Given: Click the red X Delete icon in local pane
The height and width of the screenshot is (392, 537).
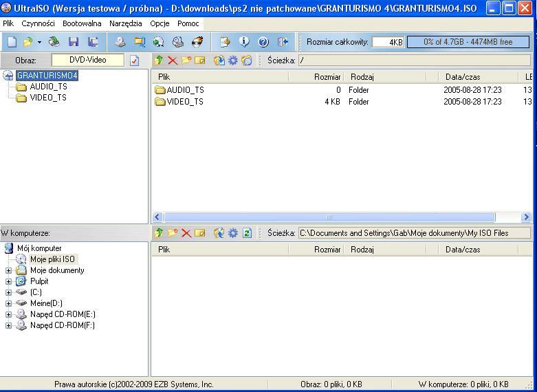Looking at the screenshot, I should click(x=186, y=233).
